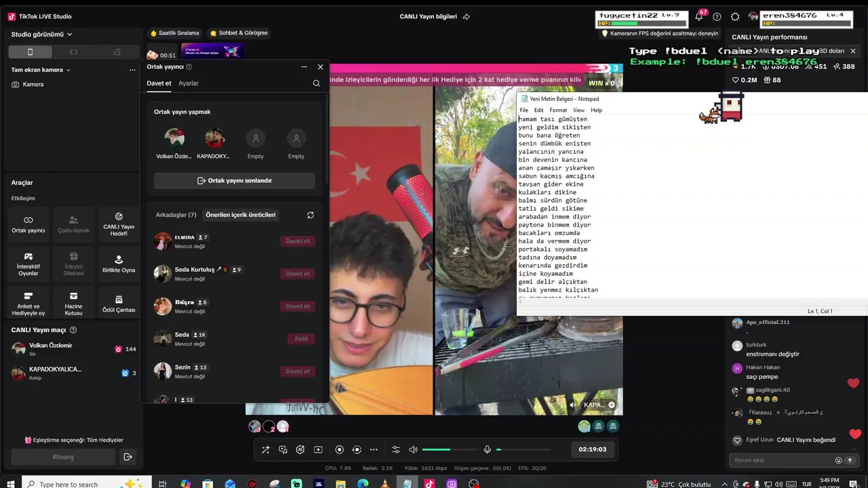Mute the microphone

click(487, 449)
